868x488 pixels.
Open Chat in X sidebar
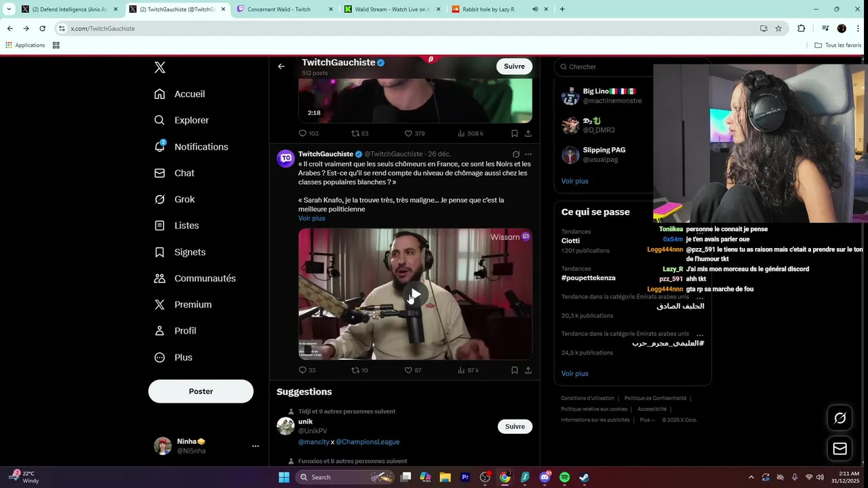(x=174, y=173)
